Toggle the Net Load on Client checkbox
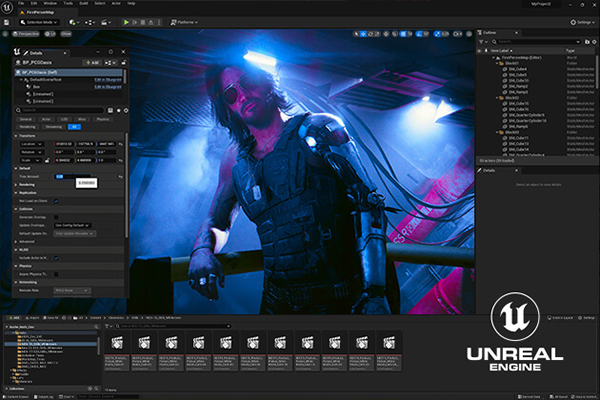 pyautogui.click(x=55, y=202)
